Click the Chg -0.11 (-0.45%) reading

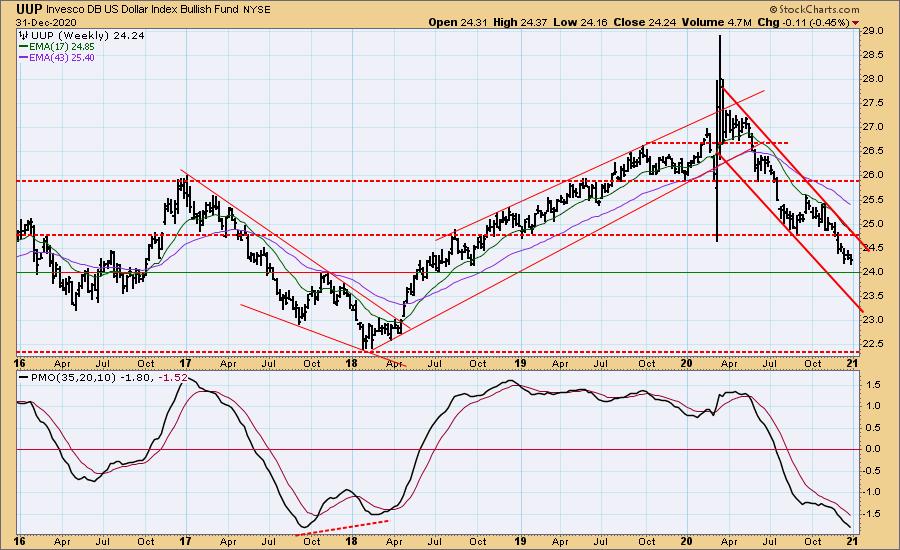pos(803,22)
